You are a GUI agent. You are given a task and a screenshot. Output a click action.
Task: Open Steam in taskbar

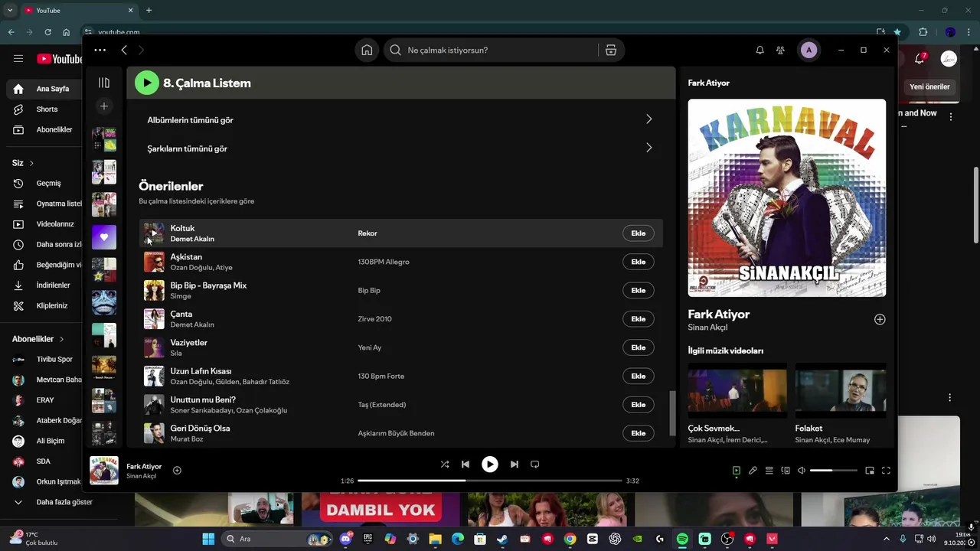click(502, 539)
